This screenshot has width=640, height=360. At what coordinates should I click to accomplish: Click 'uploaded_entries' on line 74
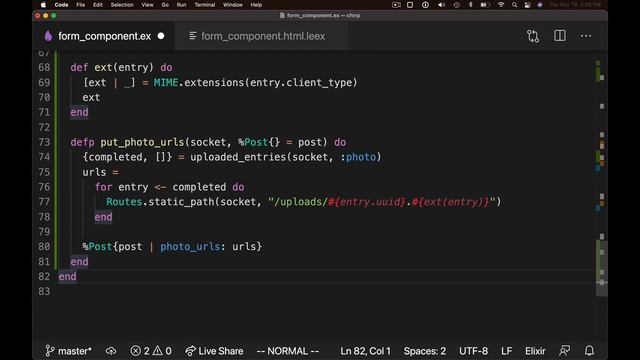point(238,157)
